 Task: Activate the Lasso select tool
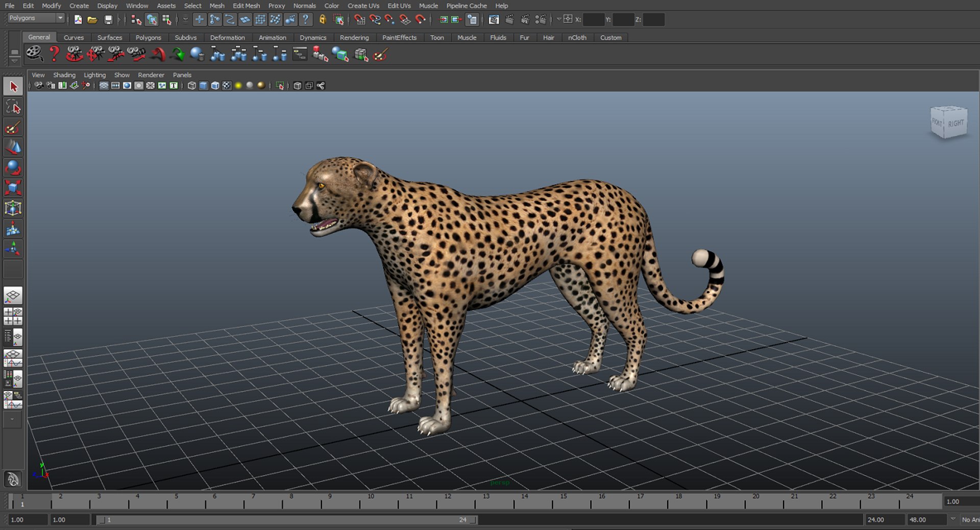point(13,107)
